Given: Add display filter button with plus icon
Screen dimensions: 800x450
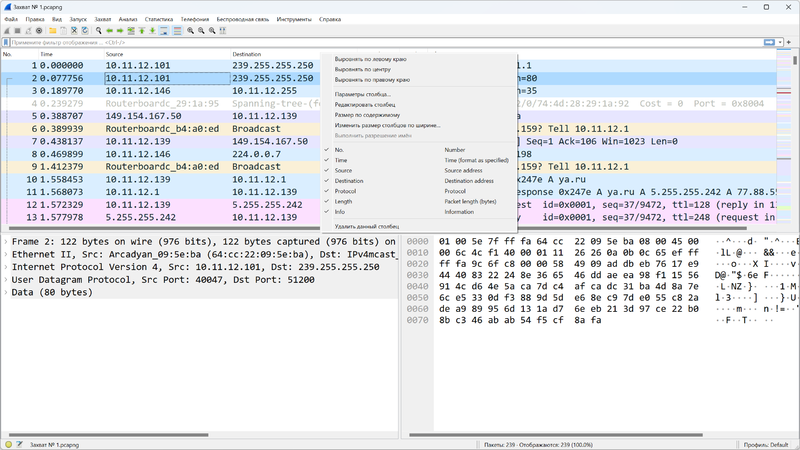Looking at the screenshot, I should [789, 42].
